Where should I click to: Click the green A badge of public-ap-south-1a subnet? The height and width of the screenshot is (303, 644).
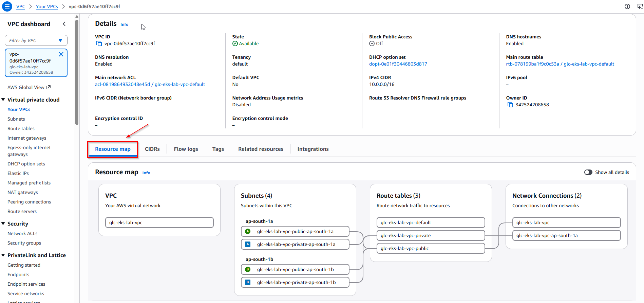(248, 231)
